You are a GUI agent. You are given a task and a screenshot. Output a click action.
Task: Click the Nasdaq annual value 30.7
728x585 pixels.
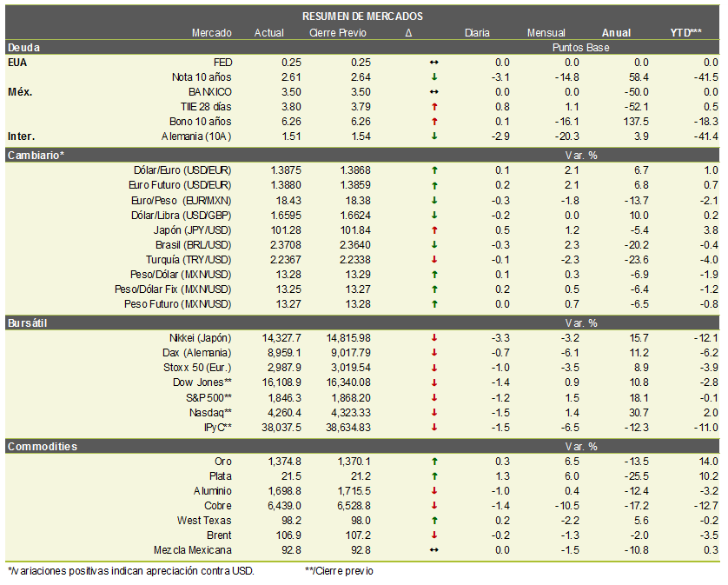(639, 412)
